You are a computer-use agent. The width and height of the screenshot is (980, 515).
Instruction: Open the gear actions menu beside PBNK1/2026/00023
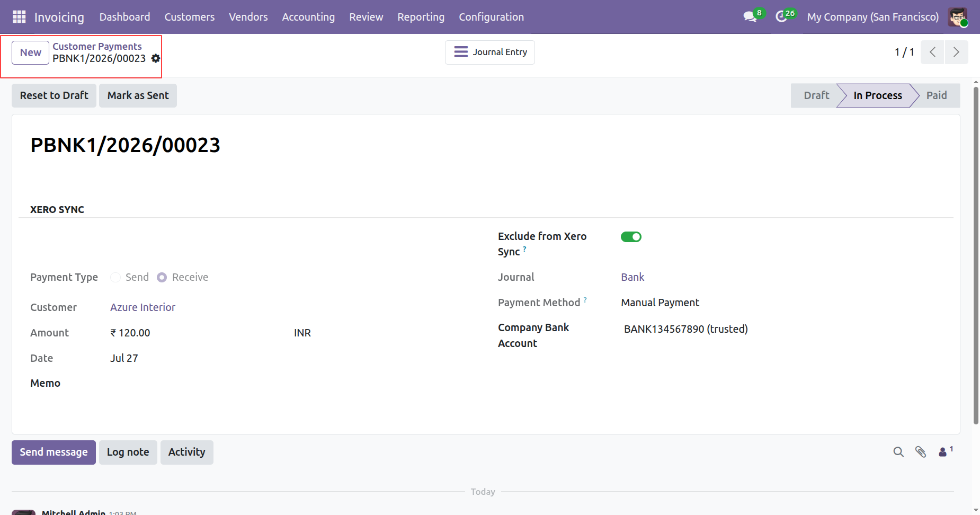pyautogui.click(x=156, y=58)
